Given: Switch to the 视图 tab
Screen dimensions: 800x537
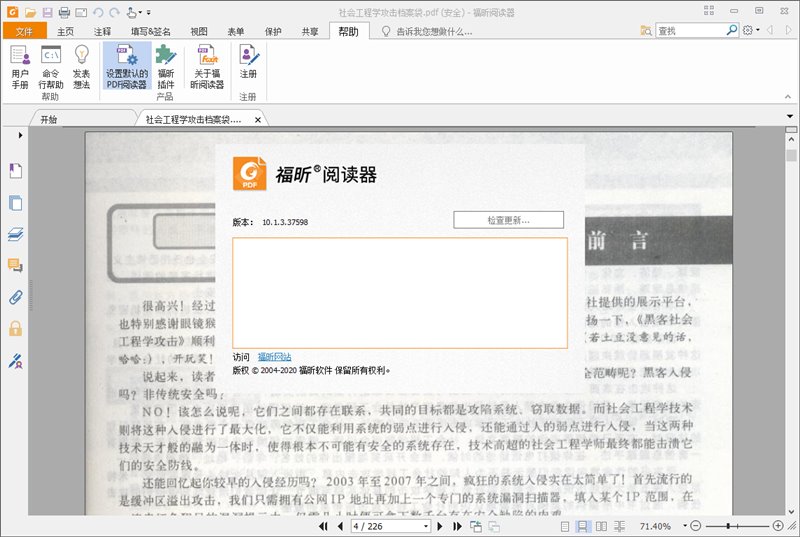Looking at the screenshot, I should pos(199,32).
